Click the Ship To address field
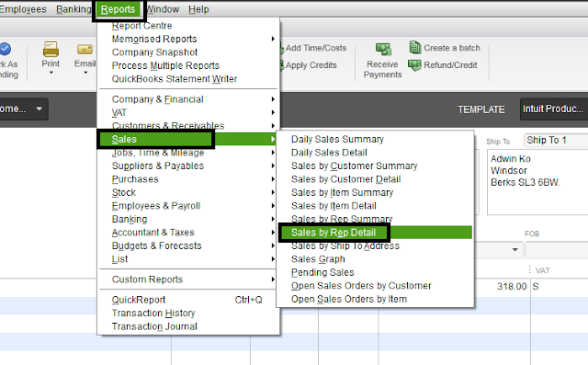 click(537, 182)
